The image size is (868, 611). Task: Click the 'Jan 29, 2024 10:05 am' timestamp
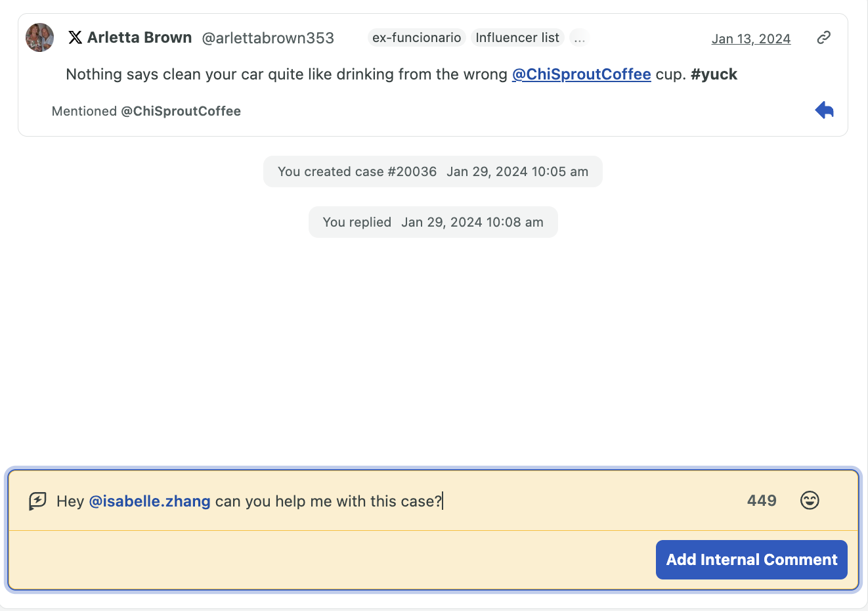click(517, 171)
